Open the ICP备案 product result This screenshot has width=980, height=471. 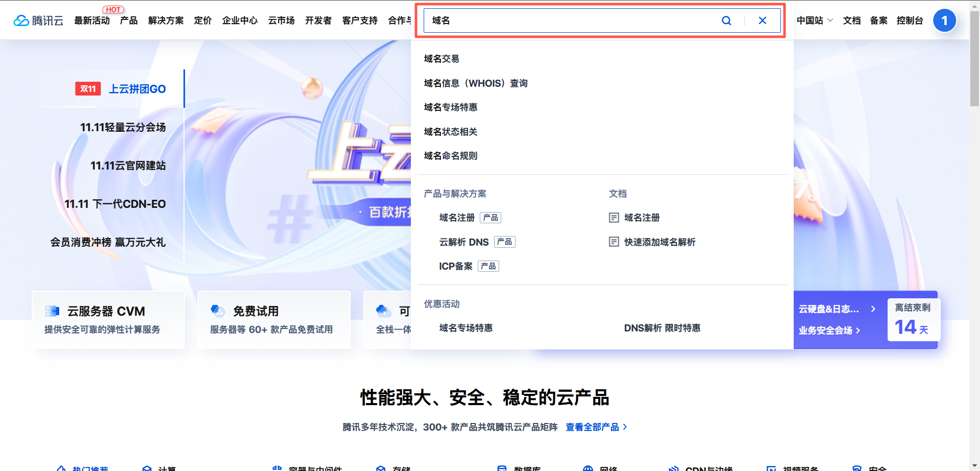click(x=469, y=266)
